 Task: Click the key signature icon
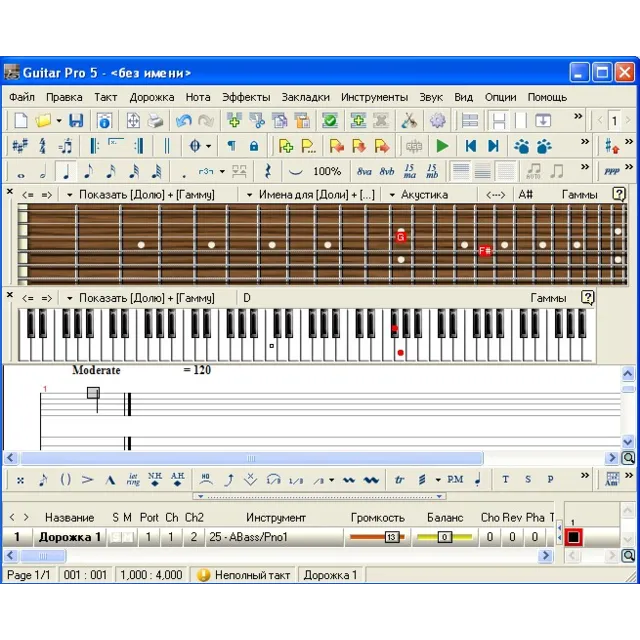click(x=20, y=146)
